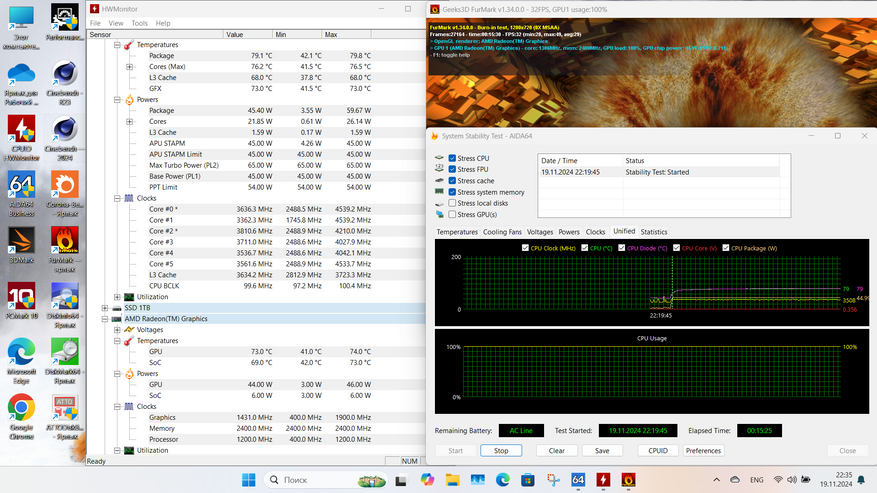Screen dimensions: 877x493
Task: Enable Stress GPU(s) option
Action: 452,214
